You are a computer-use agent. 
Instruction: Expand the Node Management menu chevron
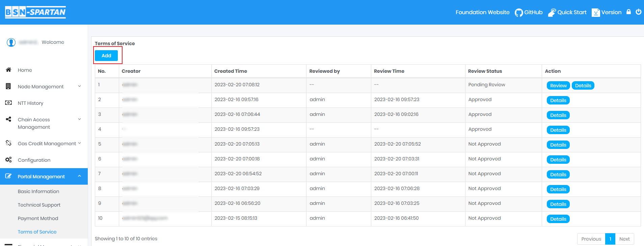click(80, 86)
